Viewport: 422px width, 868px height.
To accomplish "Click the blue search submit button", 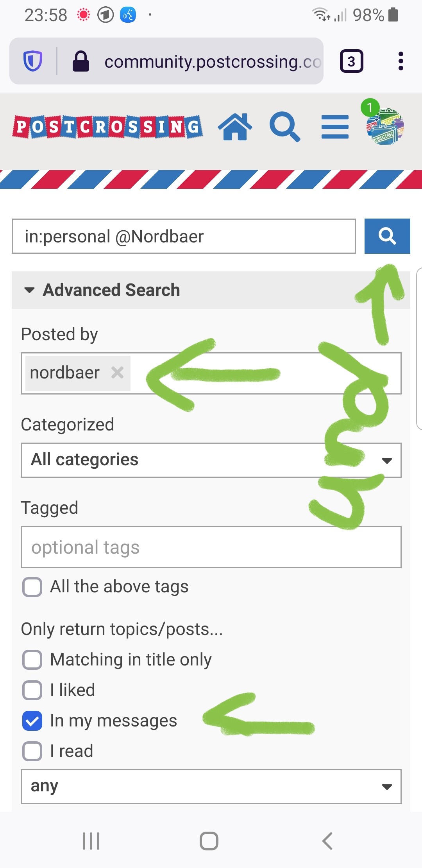I will (x=387, y=236).
